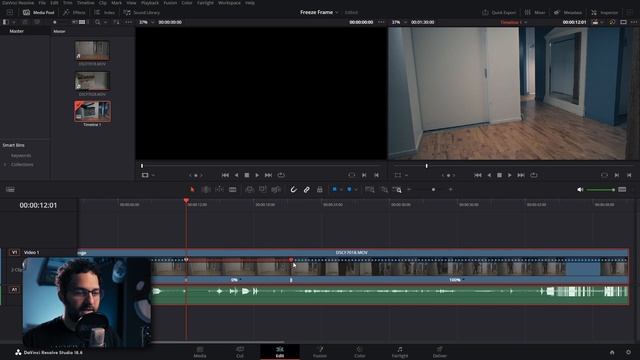Screen dimensions: 640x360
Task: Toggle the Media Pool panel
Action: [x=39, y=12]
